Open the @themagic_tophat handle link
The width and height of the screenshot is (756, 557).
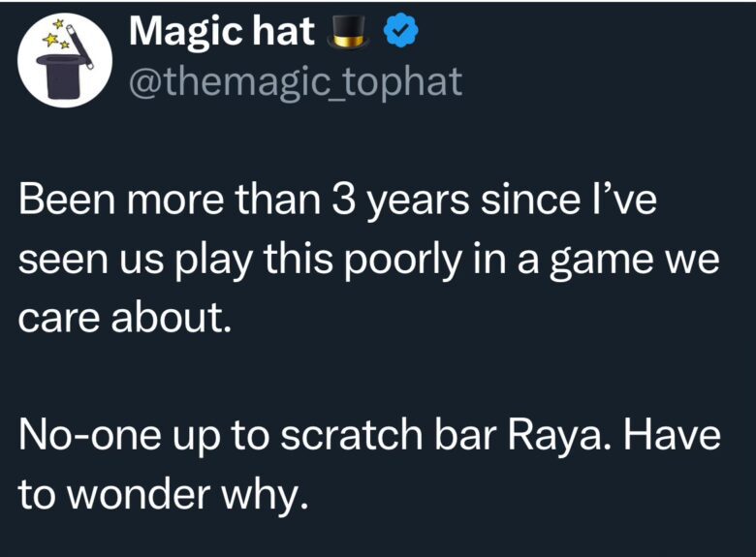pos(295,83)
